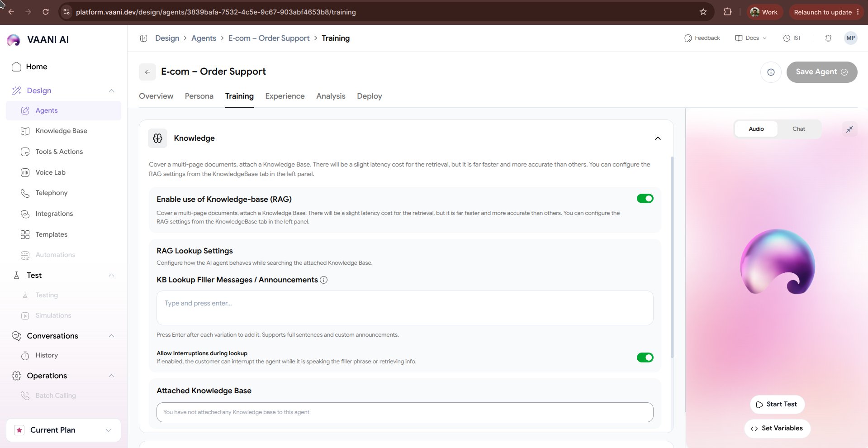Image resolution: width=868 pixels, height=448 pixels.
Task: Click the Attached Knowledge Base field
Action: coord(405,412)
